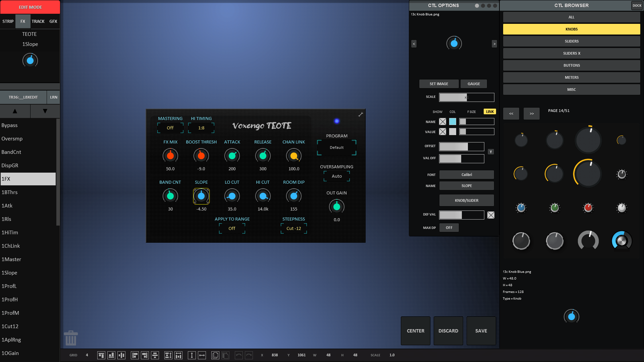Image resolution: width=644 pixels, height=362 pixels.
Task: Click the redo arrow icon
Action: [x=249, y=355]
